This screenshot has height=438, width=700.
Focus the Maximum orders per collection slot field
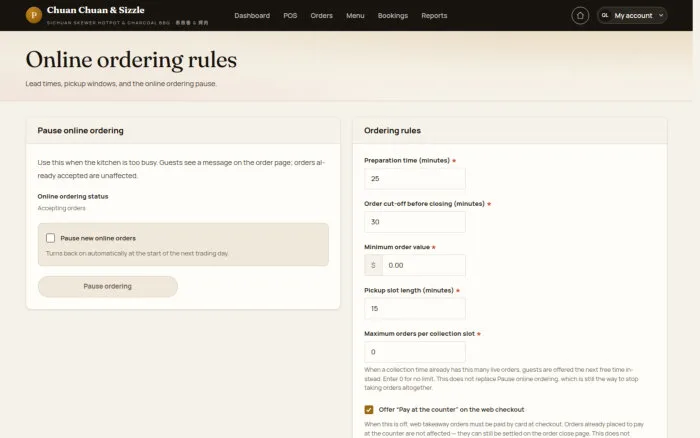415,352
